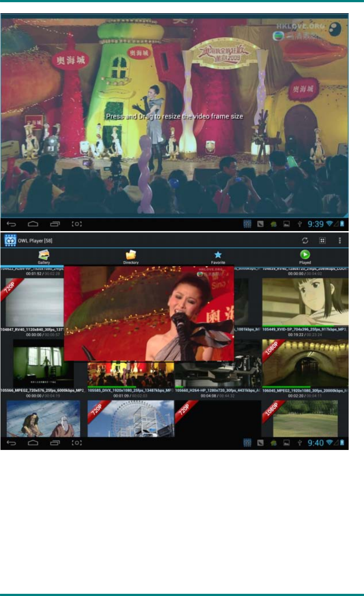364x596 pixels.
Task: Tap the OWL Player app logo
Action: [10, 240]
